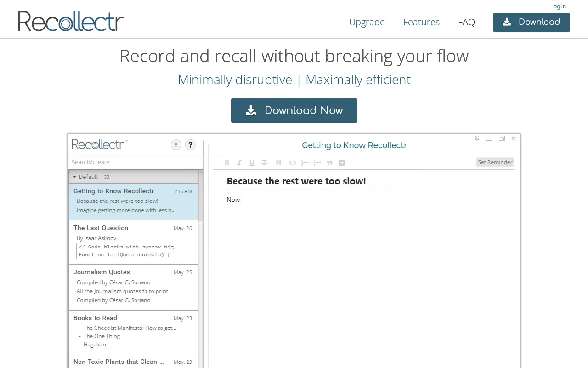Toggle strikethrough formatting
Image resolution: width=588 pixels, height=368 pixels.
coord(265,162)
